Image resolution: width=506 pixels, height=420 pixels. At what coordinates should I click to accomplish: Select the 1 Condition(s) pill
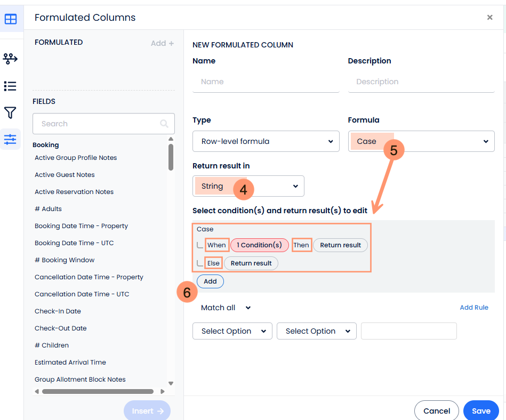point(259,245)
